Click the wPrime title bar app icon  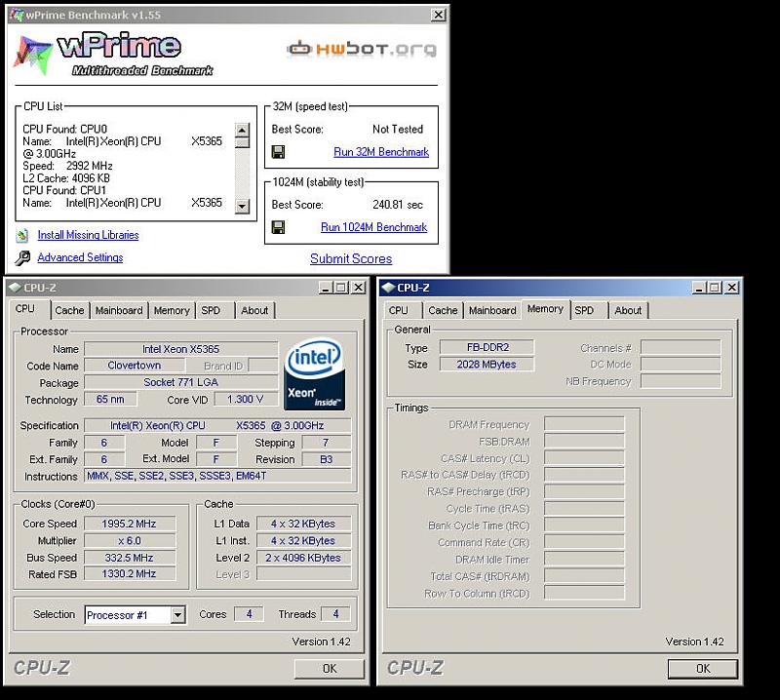pos(17,15)
